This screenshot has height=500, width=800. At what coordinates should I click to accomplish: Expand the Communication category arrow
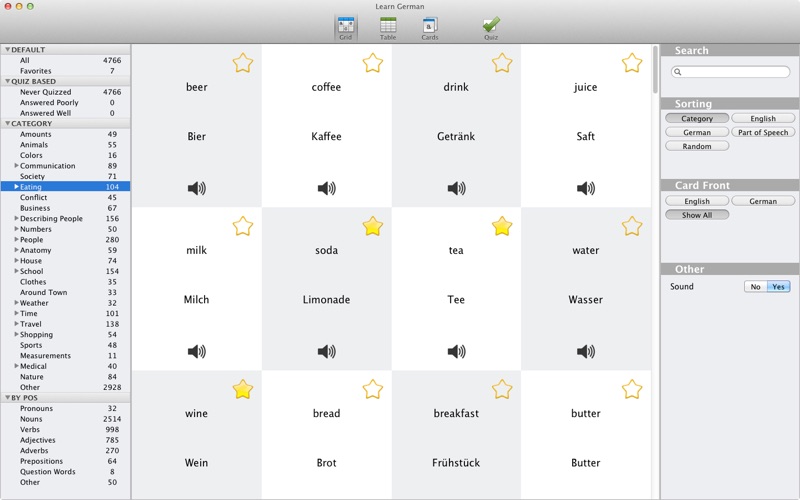(x=16, y=165)
